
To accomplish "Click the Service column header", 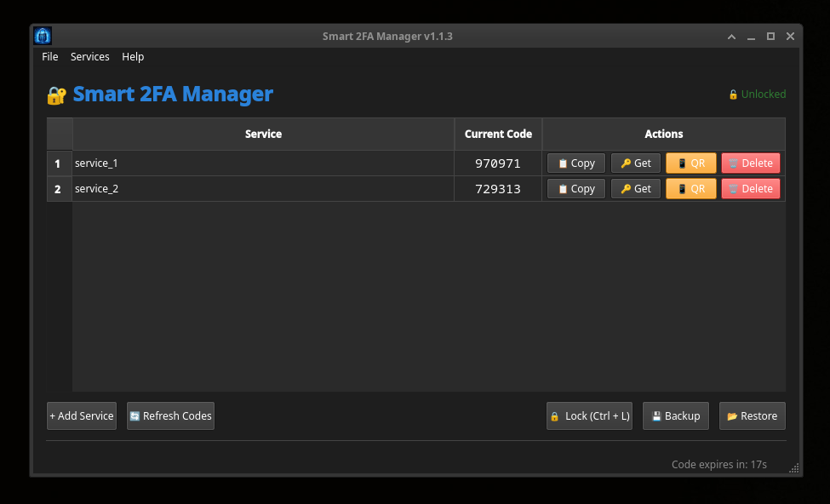I will pos(263,134).
